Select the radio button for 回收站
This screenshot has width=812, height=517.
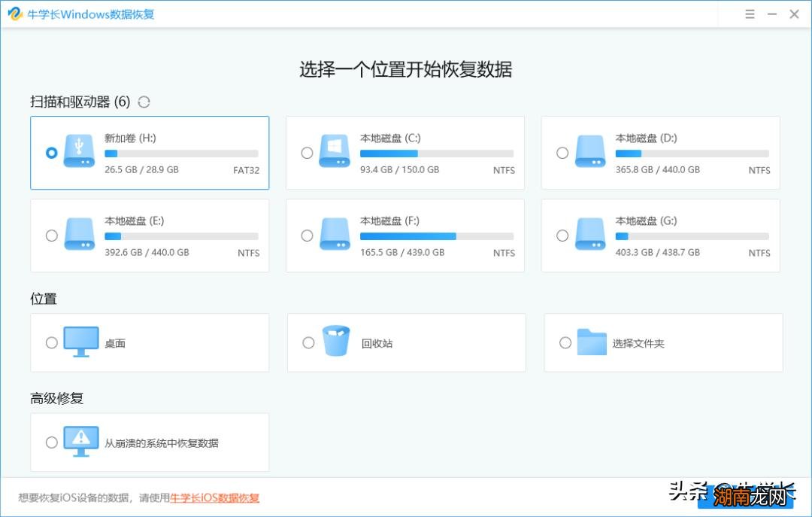point(308,342)
